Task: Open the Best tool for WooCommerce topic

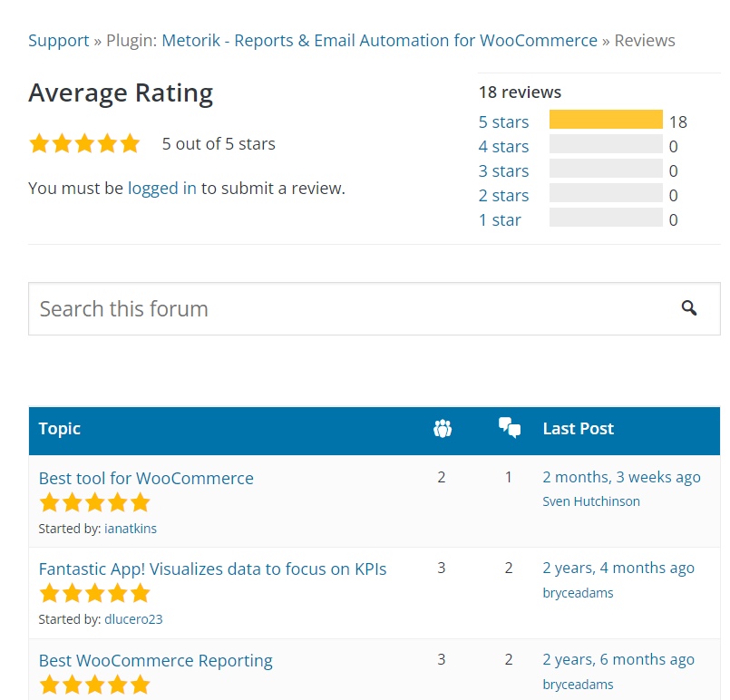Action: click(146, 478)
